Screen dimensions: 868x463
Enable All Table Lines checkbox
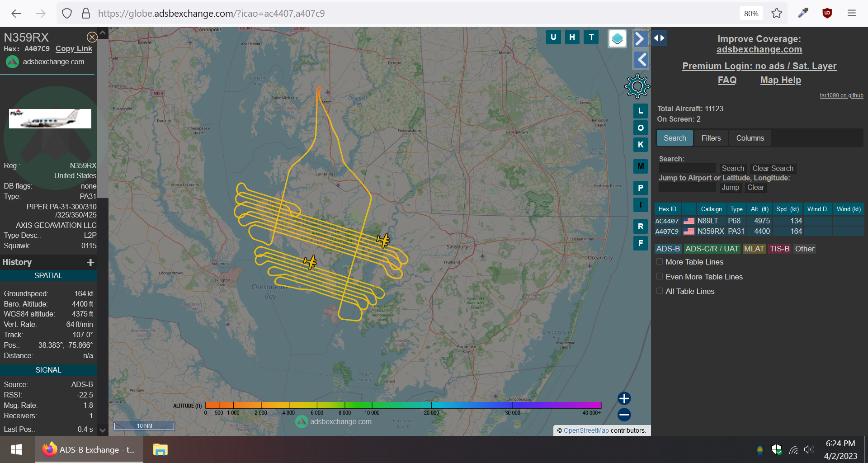tap(660, 291)
